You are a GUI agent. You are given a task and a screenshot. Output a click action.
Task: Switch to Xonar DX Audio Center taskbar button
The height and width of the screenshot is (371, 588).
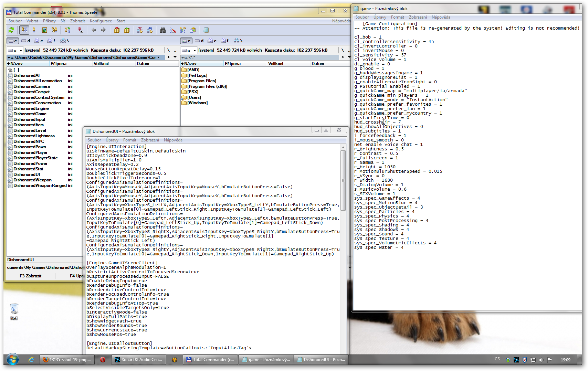click(139, 360)
